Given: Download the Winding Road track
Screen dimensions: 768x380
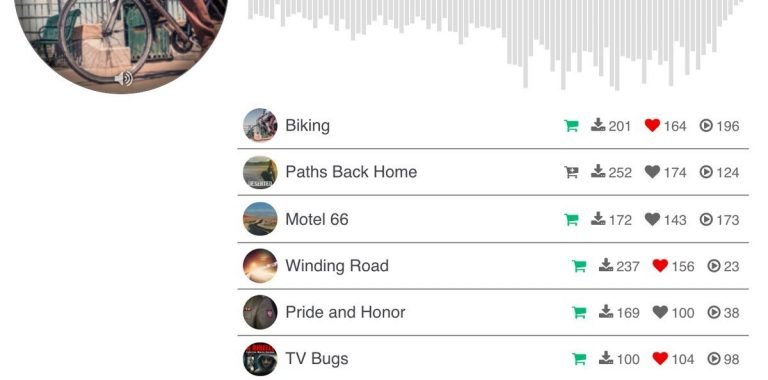Looking at the screenshot, I should [x=606, y=265].
